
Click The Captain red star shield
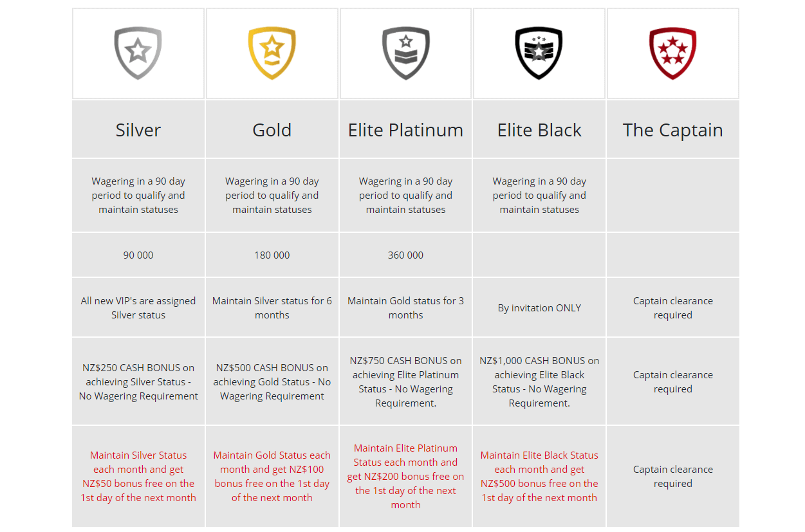point(672,53)
